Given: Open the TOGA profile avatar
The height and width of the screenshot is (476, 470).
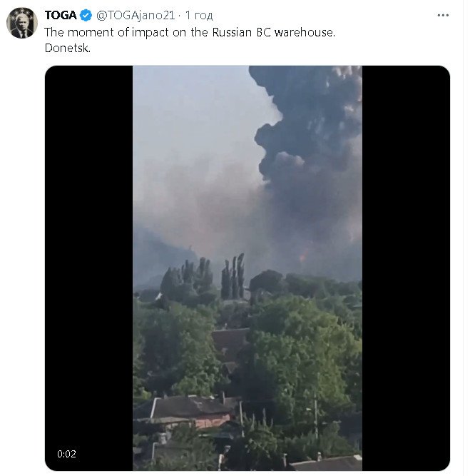Looking at the screenshot, I should coord(21,23).
